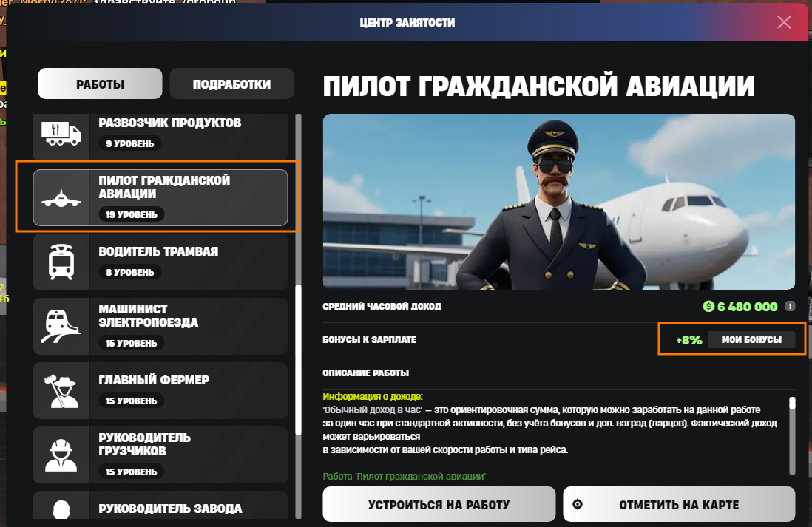812x527 pixels.
Task: Click the farmer icon for Главный фермер
Action: coord(61,391)
